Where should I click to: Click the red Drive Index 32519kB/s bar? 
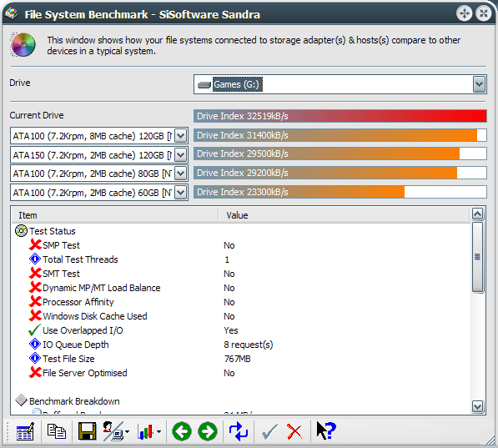coord(340,116)
